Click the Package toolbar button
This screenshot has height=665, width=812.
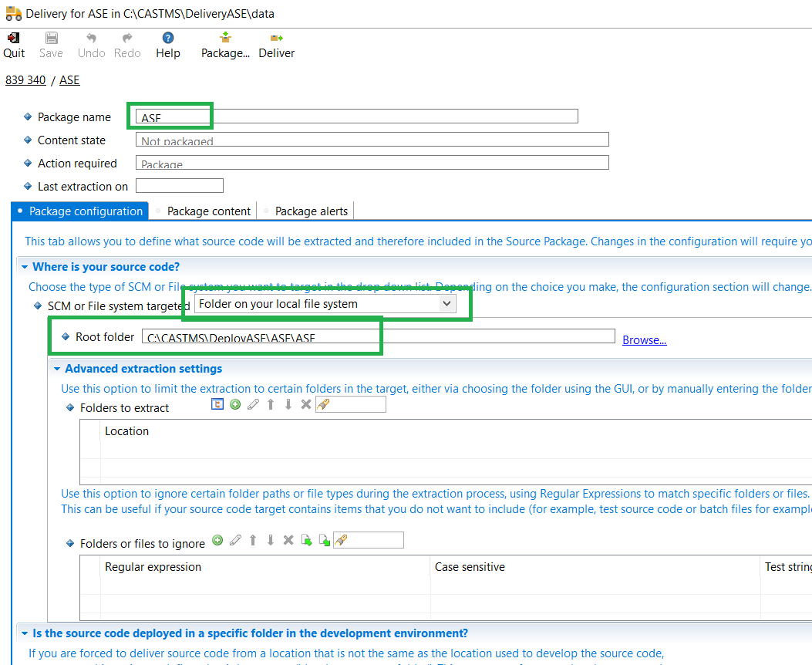click(x=225, y=45)
